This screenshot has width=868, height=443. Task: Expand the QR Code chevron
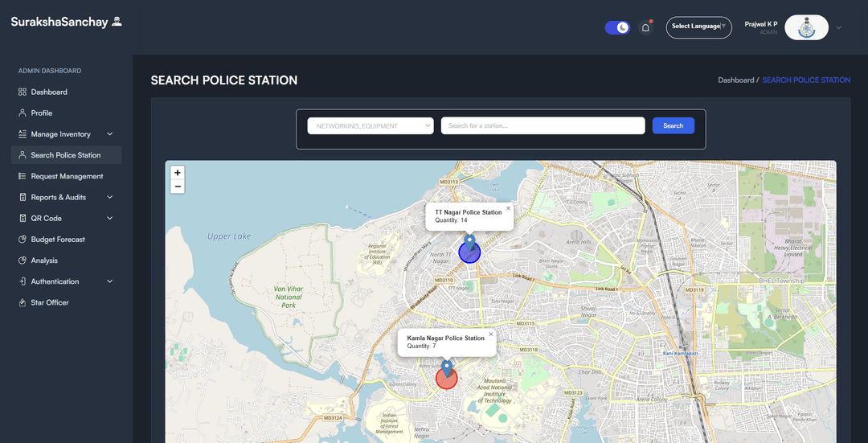tap(109, 218)
